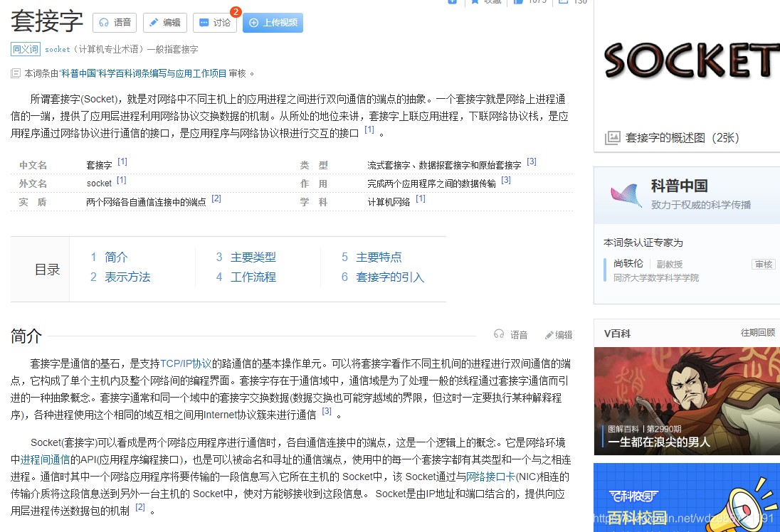The height and width of the screenshot is (532, 780).
Task: Open the 网络接口卡 link
Action: [x=490, y=477]
